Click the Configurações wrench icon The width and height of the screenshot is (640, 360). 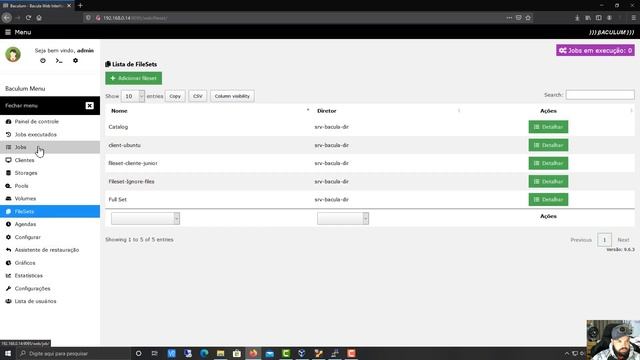click(x=8, y=289)
